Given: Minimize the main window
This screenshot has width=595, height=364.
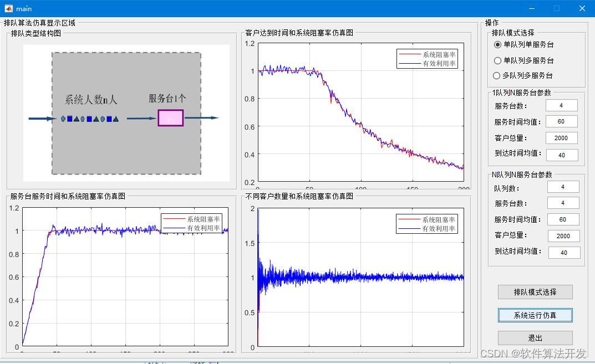Looking at the screenshot, I should pos(532,8).
